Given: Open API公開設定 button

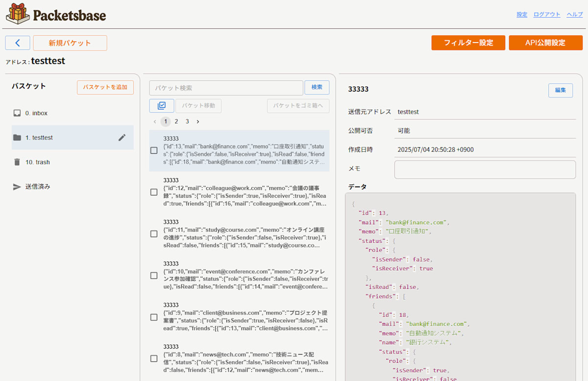Looking at the screenshot, I should 546,43.
